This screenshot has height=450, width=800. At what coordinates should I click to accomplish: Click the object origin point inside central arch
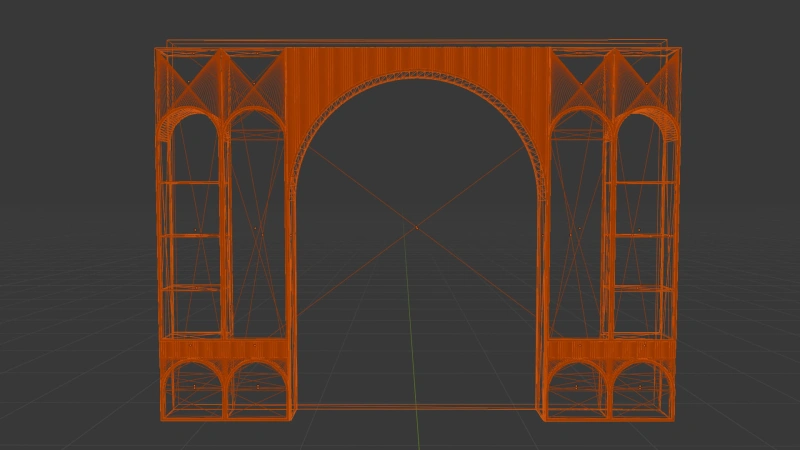coord(416,227)
